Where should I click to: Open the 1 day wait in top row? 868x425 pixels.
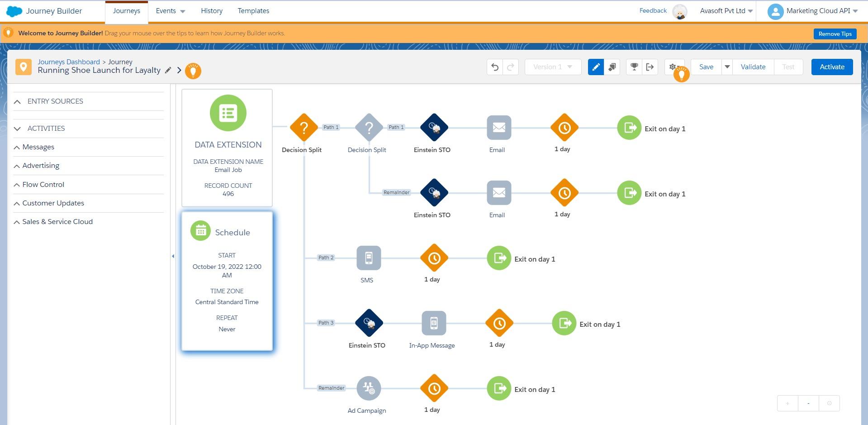pos(564,128)
